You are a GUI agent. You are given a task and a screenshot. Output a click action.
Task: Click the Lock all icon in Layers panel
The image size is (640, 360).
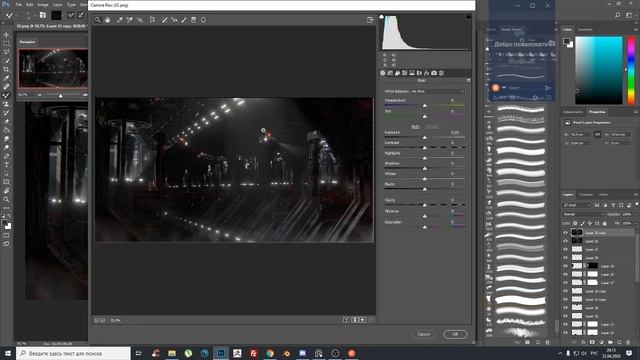tap(604, 223)
